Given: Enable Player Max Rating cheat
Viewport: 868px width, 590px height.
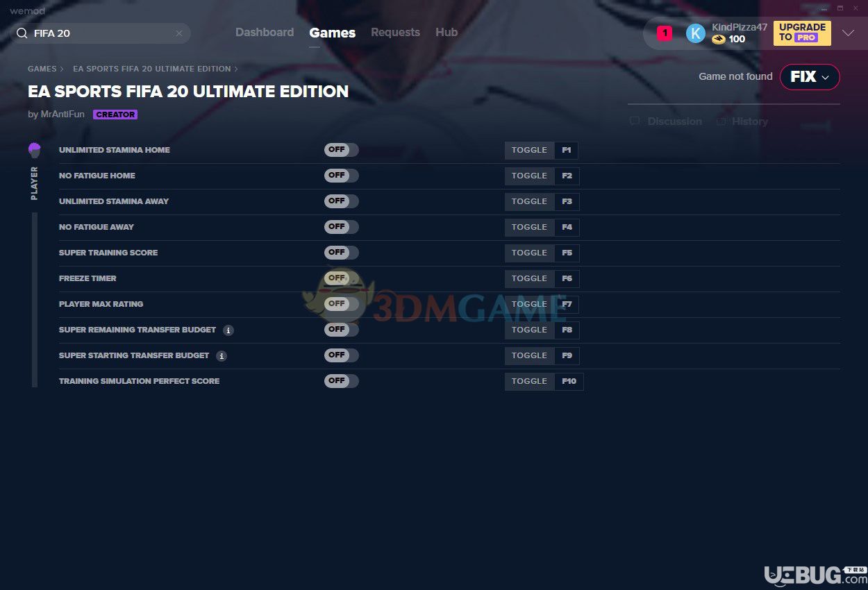Looking at the screenshot, I should 342,304.
